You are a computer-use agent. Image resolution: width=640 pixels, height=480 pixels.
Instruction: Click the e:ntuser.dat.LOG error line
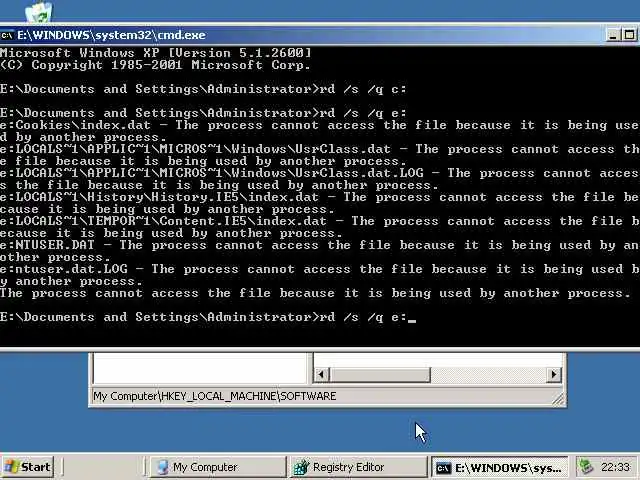click(x=320, y=275)
